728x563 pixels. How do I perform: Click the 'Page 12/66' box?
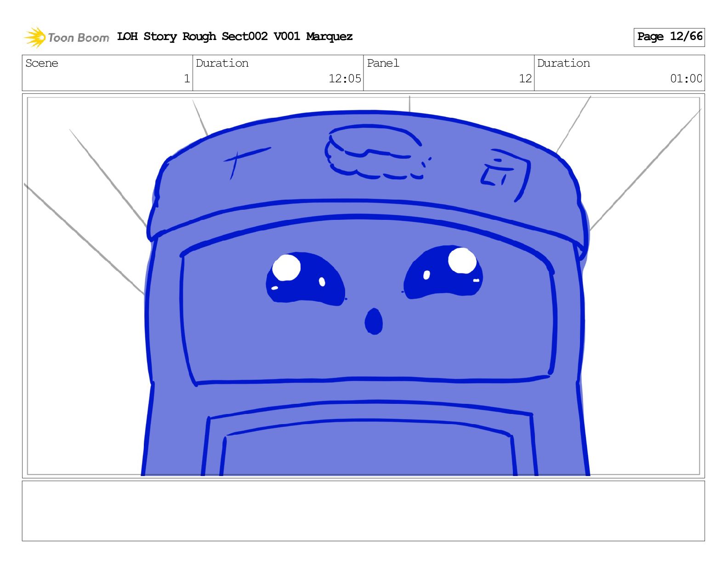(669, 37)
